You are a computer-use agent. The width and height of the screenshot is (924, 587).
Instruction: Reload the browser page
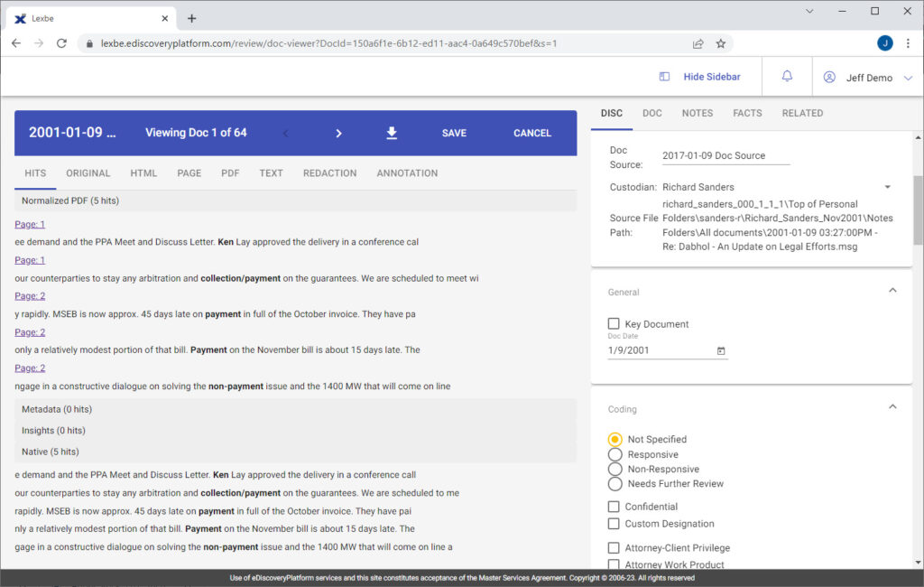click(x=61, y=43)
